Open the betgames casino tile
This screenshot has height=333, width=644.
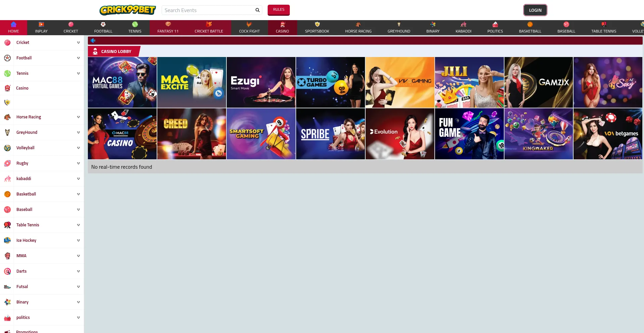pos(608,134)
